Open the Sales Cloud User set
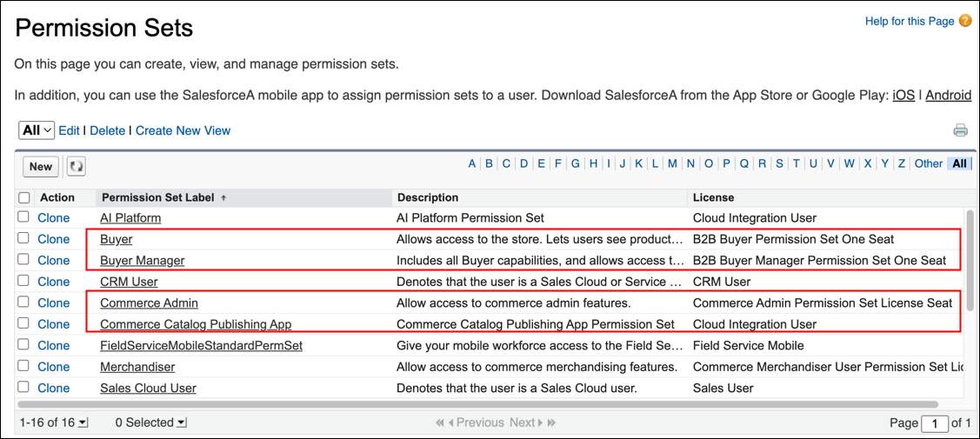 [x=148, y=388]
